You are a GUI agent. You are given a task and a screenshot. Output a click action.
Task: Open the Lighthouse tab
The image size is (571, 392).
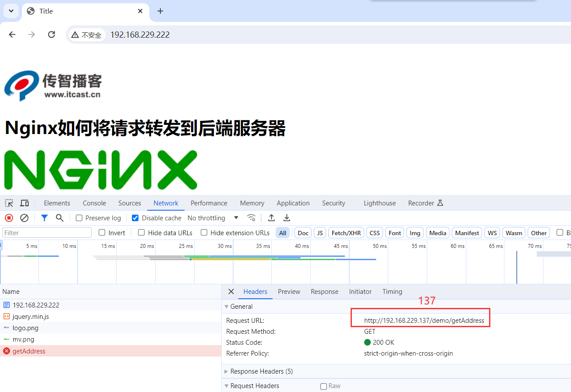coord(379,203)
